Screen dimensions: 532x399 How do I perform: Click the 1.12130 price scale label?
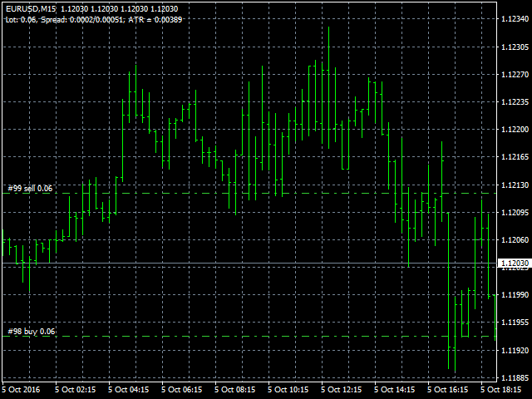515,185
